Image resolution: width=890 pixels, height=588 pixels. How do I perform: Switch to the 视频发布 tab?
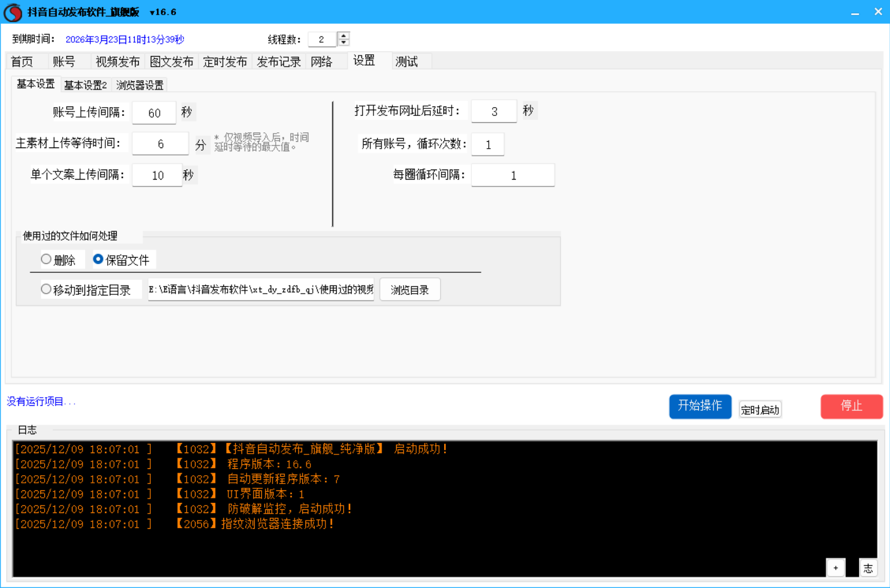pos(117,61)
